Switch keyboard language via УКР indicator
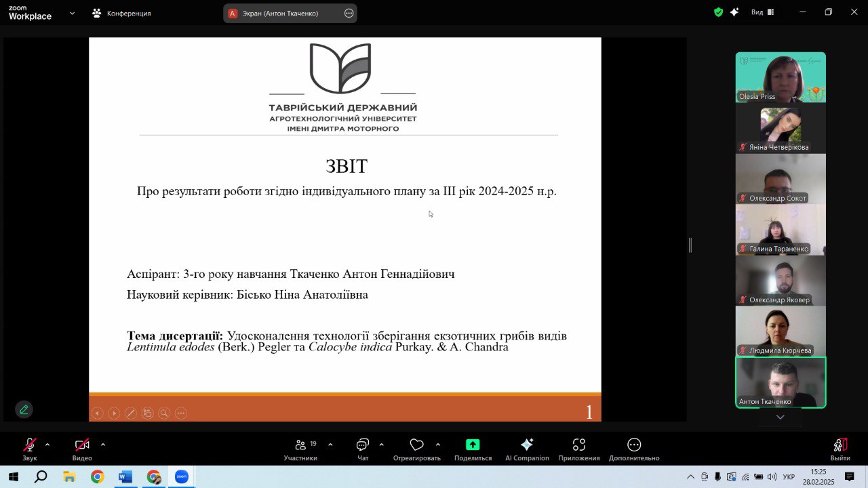The width and height of the screenshot is (868, 488). (789, 477)
